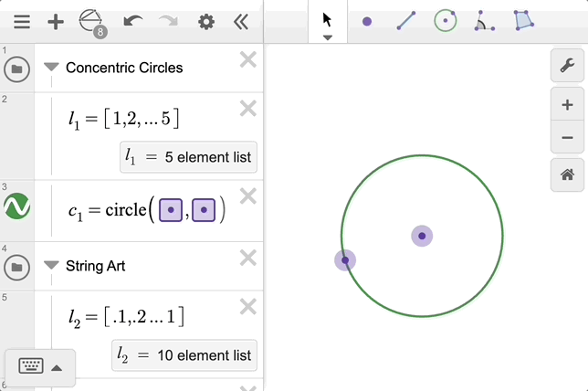
Task: Select the Point tool in toolbar
Action: [x=367, y=21]
